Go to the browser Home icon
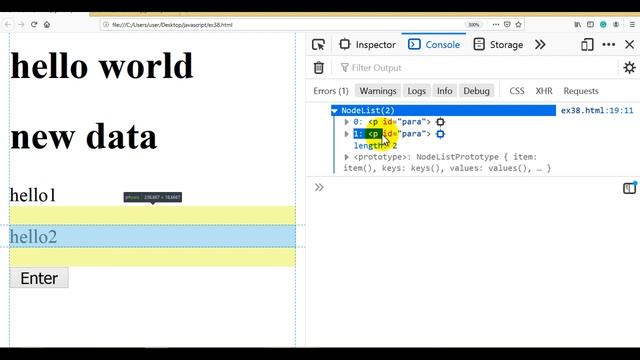 click(47, 24)
